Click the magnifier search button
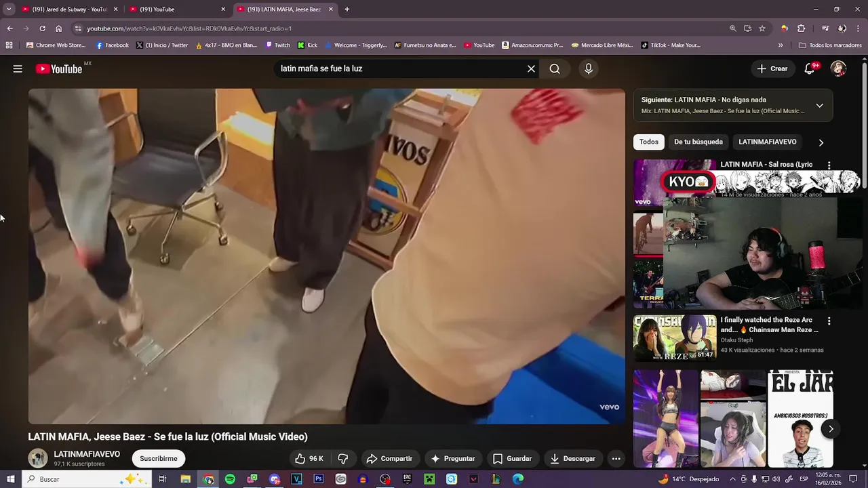Screen dimensions: 868x488 click(555, 68)
